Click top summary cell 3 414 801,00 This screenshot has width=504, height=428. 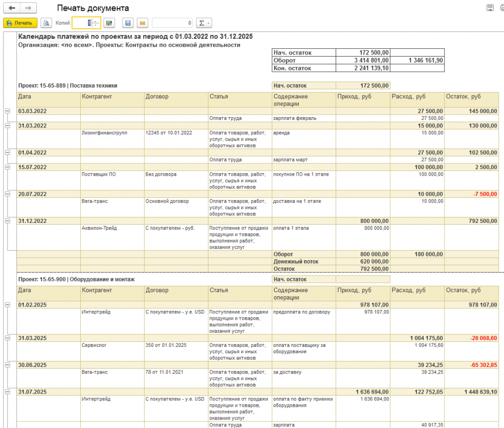coord(363,60)
